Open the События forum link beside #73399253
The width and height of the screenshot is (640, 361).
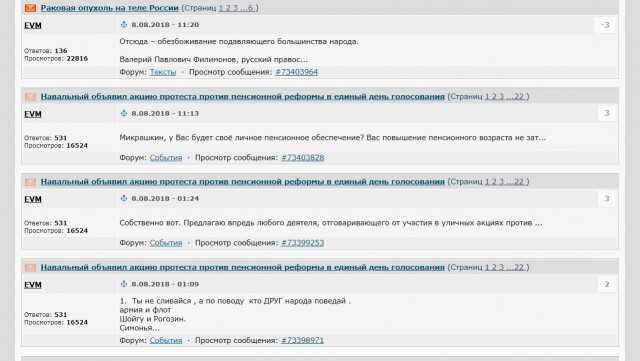pyautogui.click(x=166, y=243)
